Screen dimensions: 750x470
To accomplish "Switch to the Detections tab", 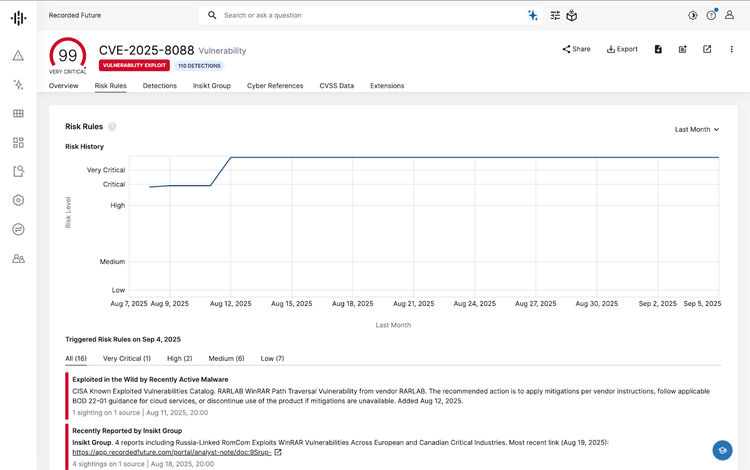I will coord(159,86).
